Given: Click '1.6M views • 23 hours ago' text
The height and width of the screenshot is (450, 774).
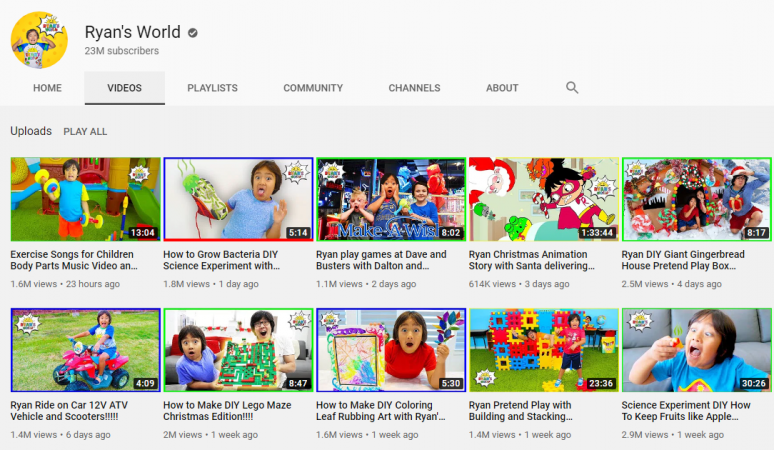Looking at the screenshot, I should (x=65, y=284).
